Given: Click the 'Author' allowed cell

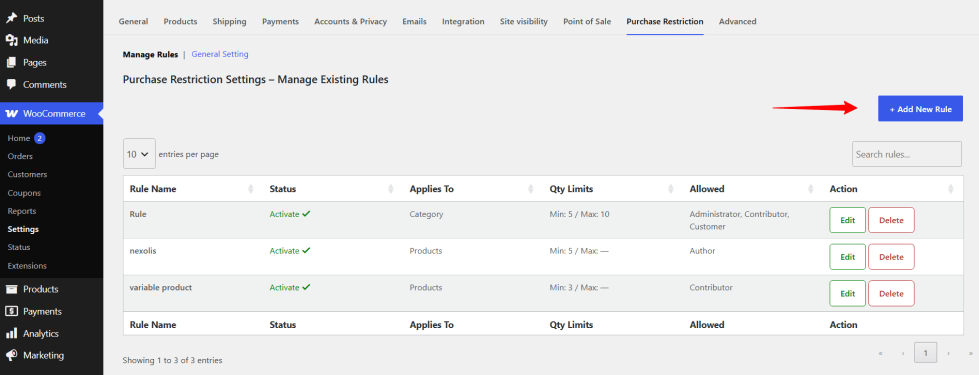Looking at the screenshot, I should 702,250.
